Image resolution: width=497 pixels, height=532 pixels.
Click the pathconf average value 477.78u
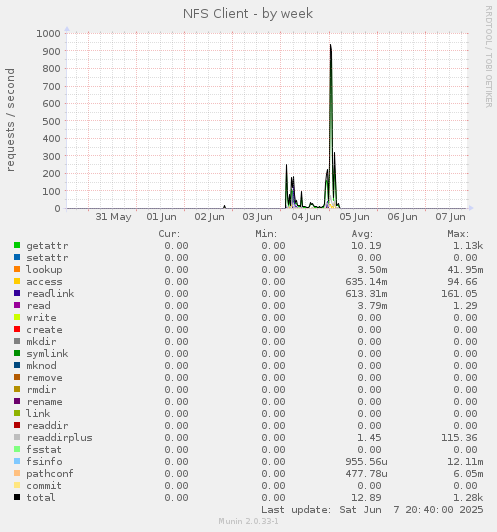tap(366, 474)
